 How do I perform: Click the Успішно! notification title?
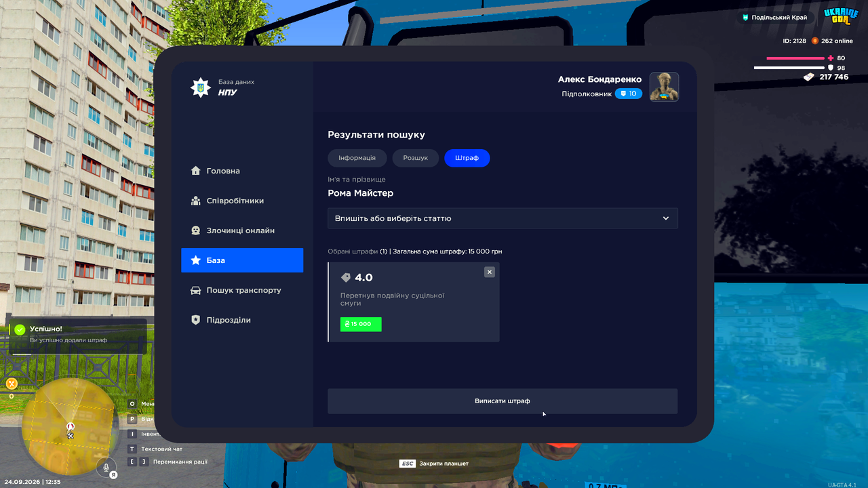(46, 329)
